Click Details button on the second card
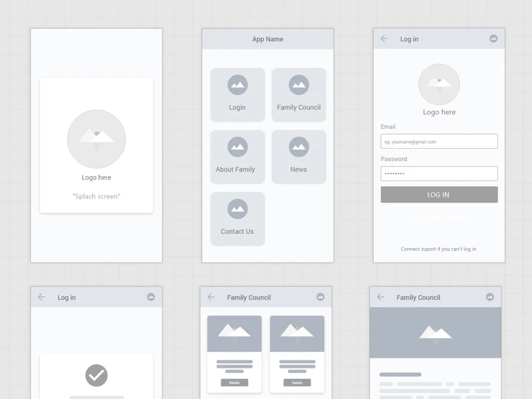The image size is (532, 399). click(x=297, y=382)
